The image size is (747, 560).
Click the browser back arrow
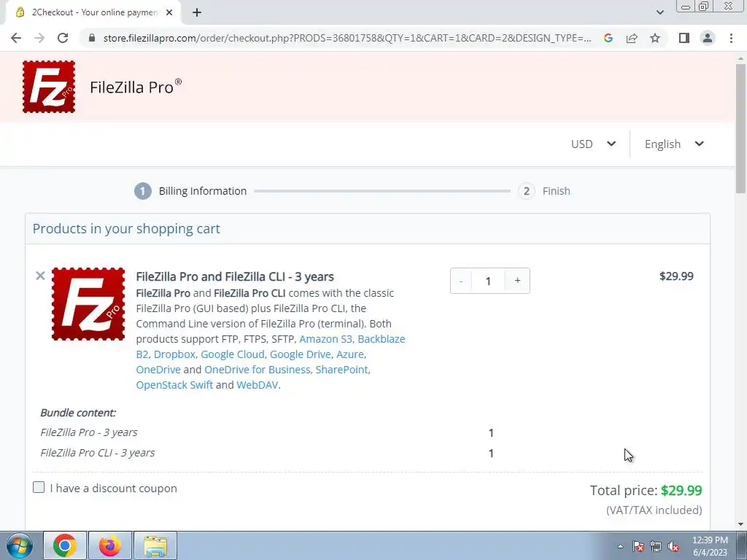pyautogui.click(x=16, y=38)
